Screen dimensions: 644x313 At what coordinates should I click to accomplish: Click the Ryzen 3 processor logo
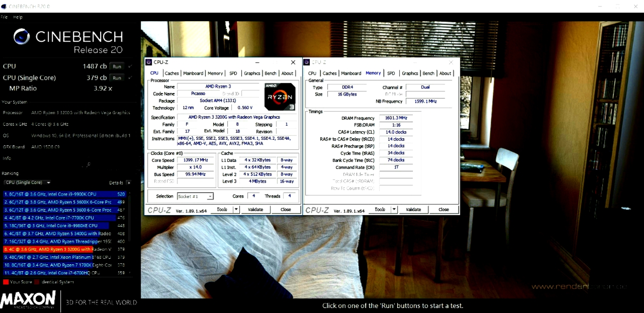280,96
